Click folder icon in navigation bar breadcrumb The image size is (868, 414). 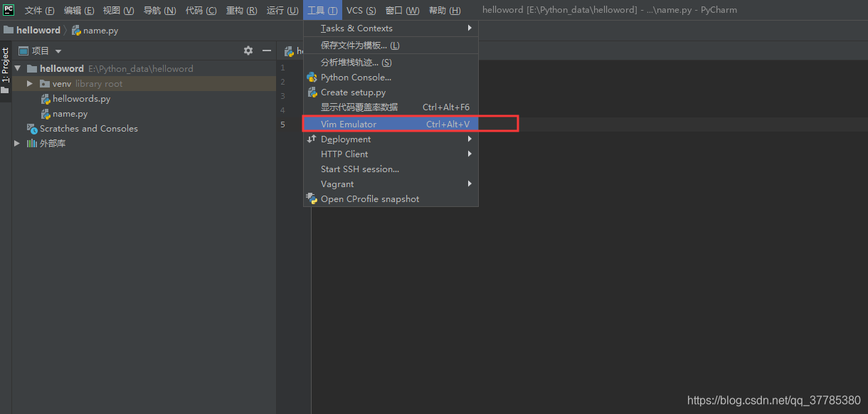[x=9, y=31]
